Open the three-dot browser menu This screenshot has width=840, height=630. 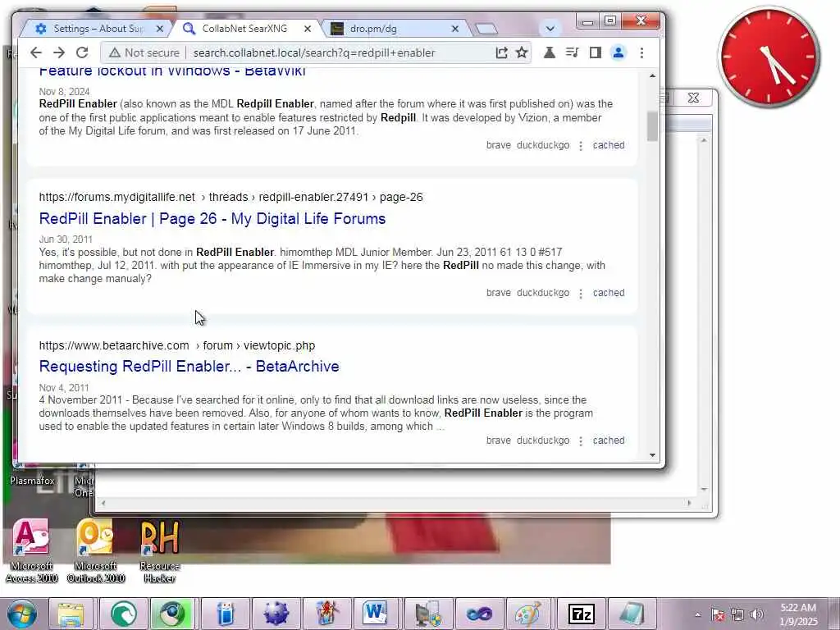pyautogui.click(x=641, y=52)
